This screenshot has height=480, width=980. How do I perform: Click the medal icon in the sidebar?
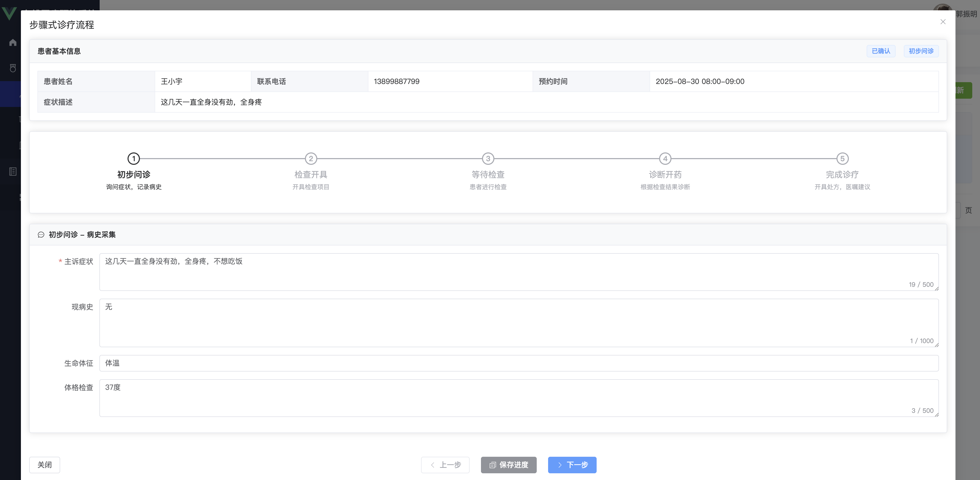click(x=13, y=68)
